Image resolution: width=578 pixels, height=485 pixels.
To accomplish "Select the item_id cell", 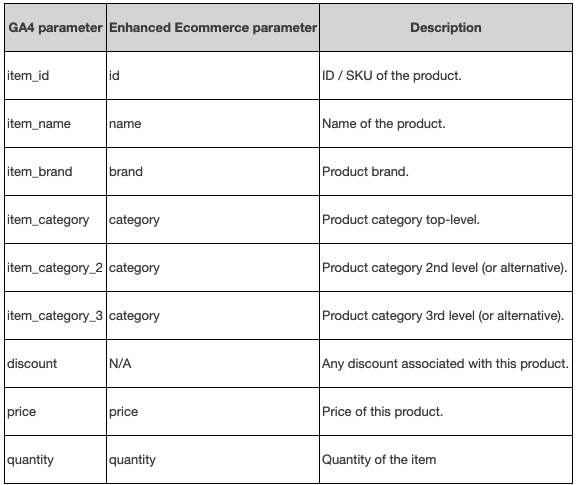I will click(x=55, y=76).
